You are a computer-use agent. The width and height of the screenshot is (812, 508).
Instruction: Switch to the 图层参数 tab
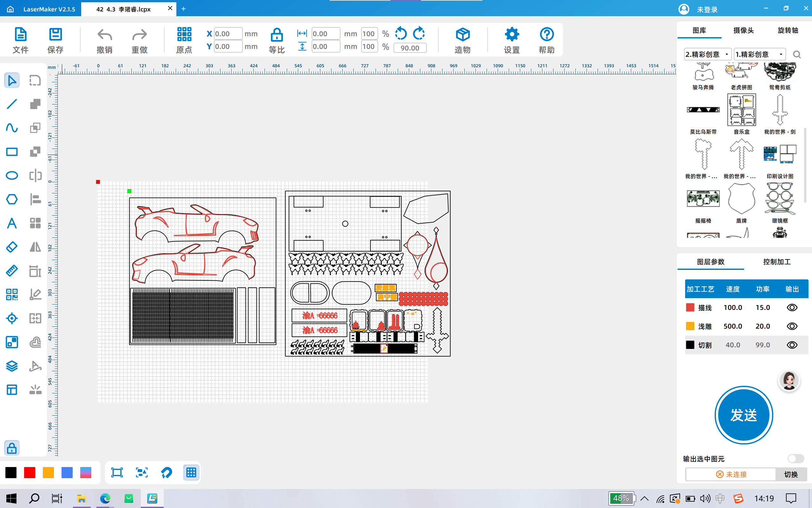[711, 262]
